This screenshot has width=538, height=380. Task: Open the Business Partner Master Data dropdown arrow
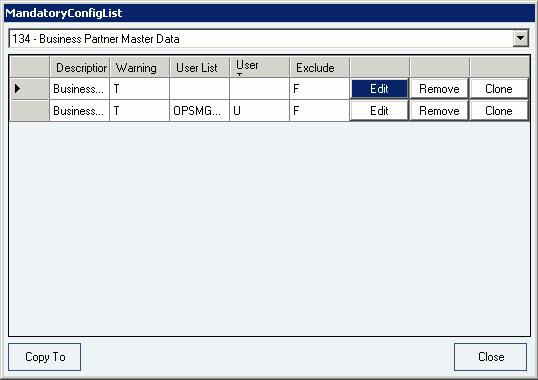pos(521,38)
